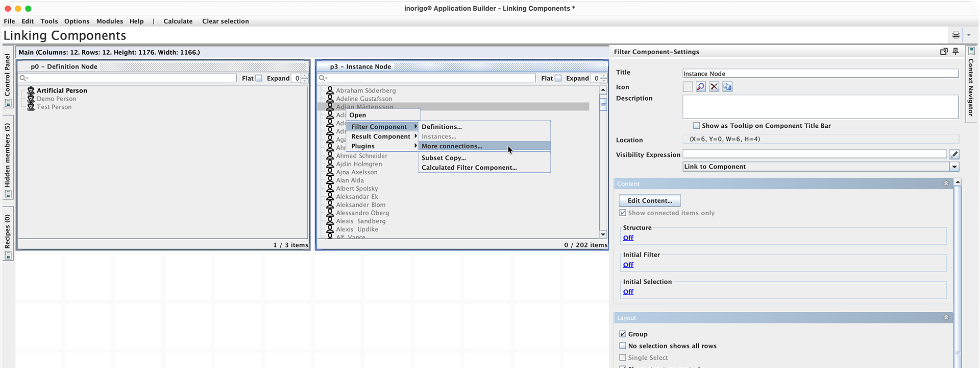
Task: Uncheck the Group checkbox in Layout
Action: tap(623, 334)
